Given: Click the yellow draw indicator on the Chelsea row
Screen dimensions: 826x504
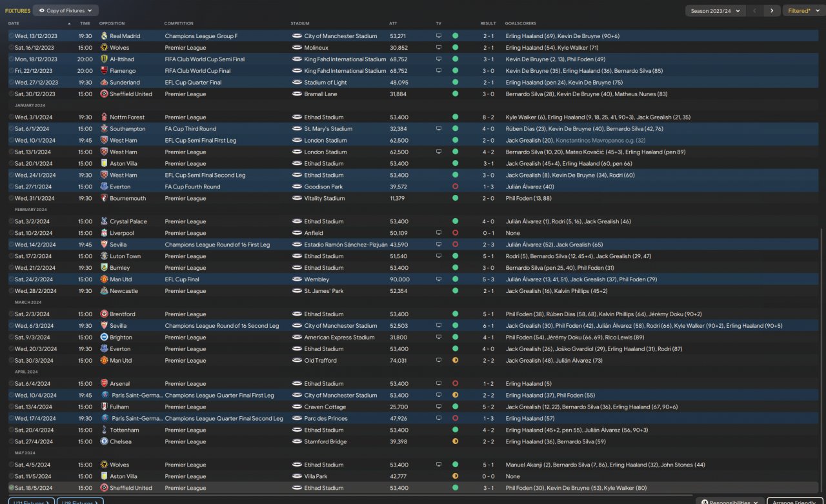Looking at the screenshot, I should tap(455, 442).
